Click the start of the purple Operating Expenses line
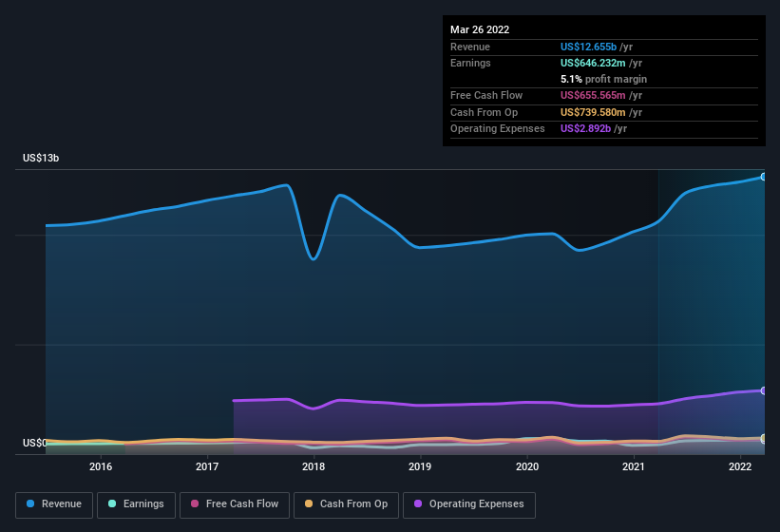The image size is (780, 532). (235, 400)
